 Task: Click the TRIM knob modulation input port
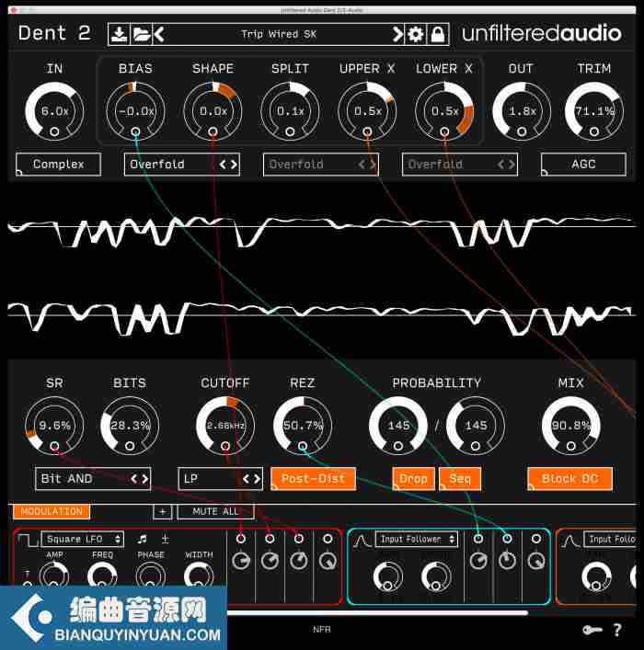pyautogui.click(x=594, y=131)
